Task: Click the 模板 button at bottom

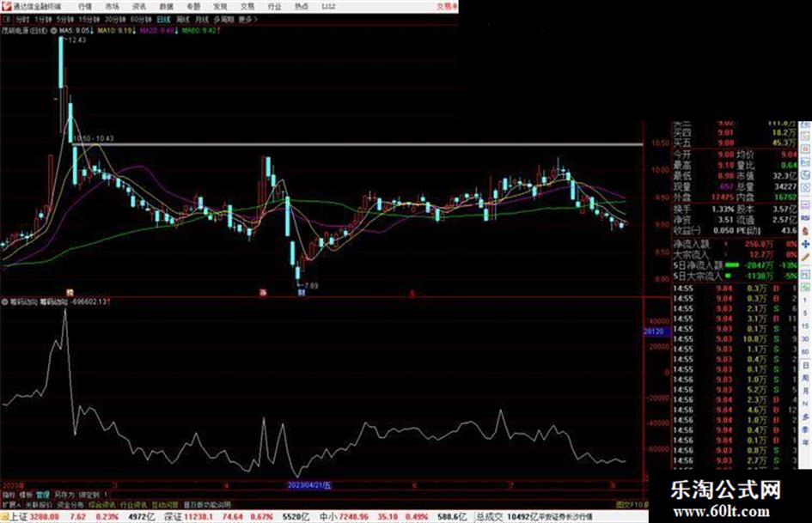Action: pos(26,495)
